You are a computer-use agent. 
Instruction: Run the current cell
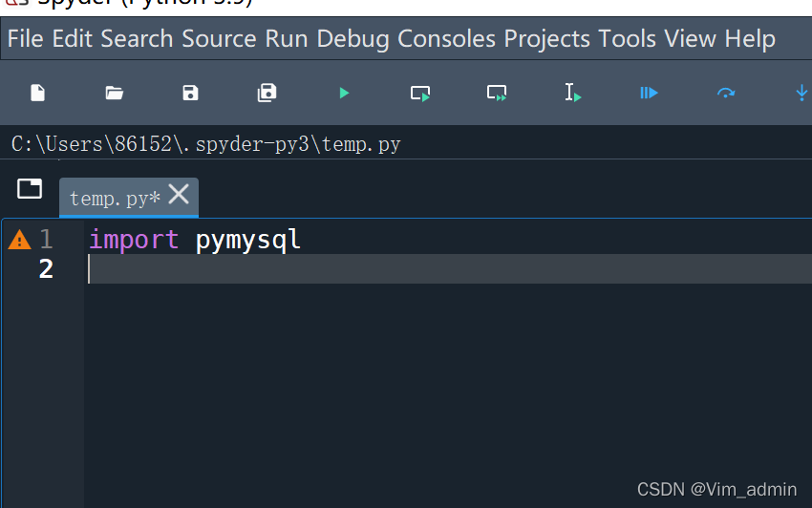420,93
